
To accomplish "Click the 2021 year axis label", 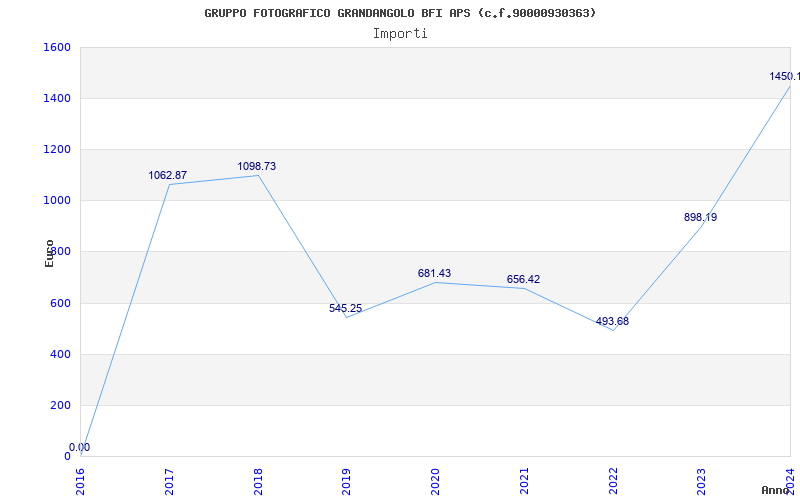I will click(524, 481).
